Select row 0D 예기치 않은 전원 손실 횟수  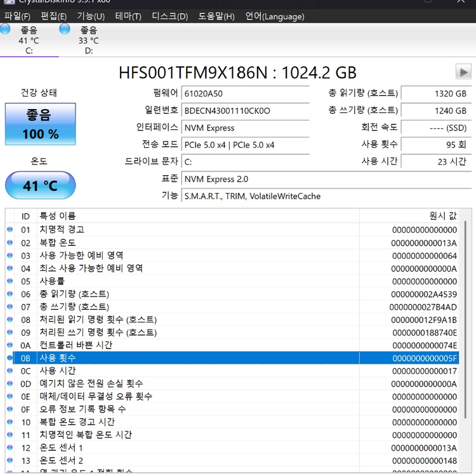point(232,384)
